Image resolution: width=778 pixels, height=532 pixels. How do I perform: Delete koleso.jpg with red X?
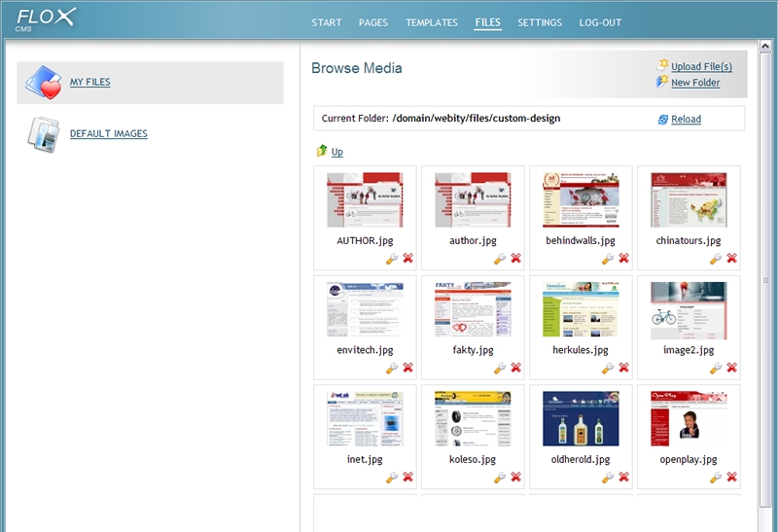coord(516,477)
